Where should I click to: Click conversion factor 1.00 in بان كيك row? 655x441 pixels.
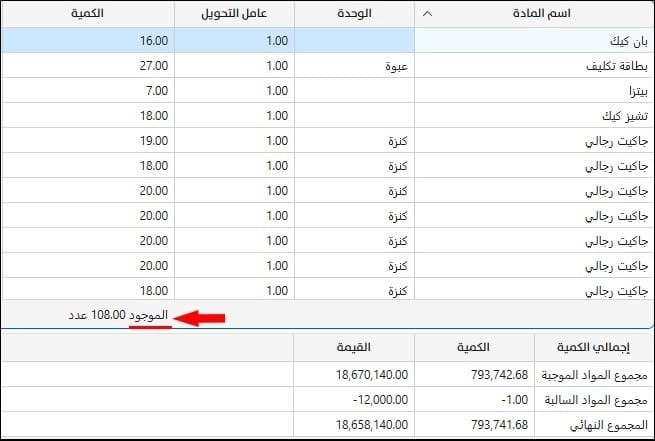coord(234,41)
